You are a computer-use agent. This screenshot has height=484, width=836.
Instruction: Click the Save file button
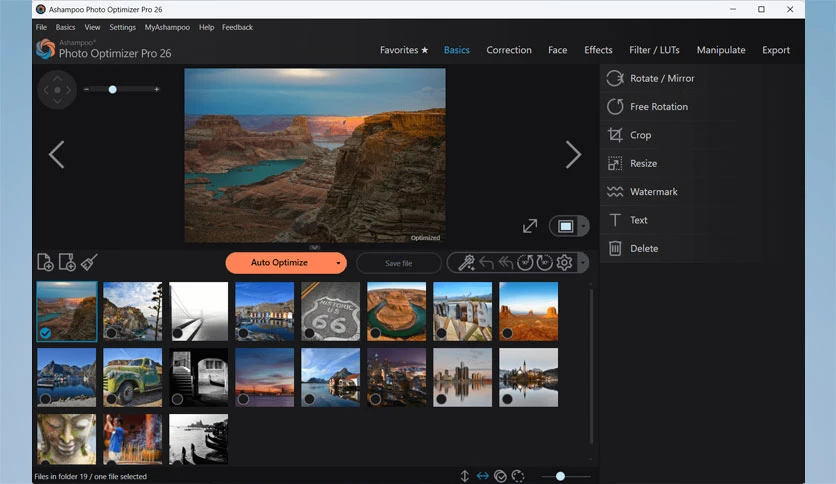coord(398,263)
